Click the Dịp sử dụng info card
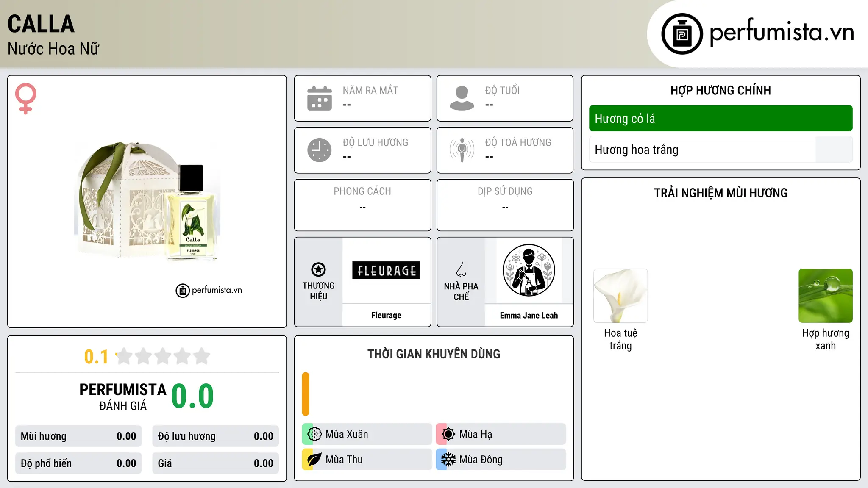The image size is (868, 488). (x=505, y=205)
